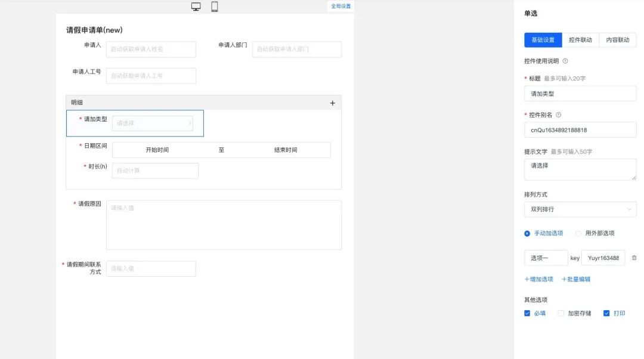The width and height of the screenshot is (644, 359).
Task: Edit 选项一 option name field
Action: [x=546, y=258]
